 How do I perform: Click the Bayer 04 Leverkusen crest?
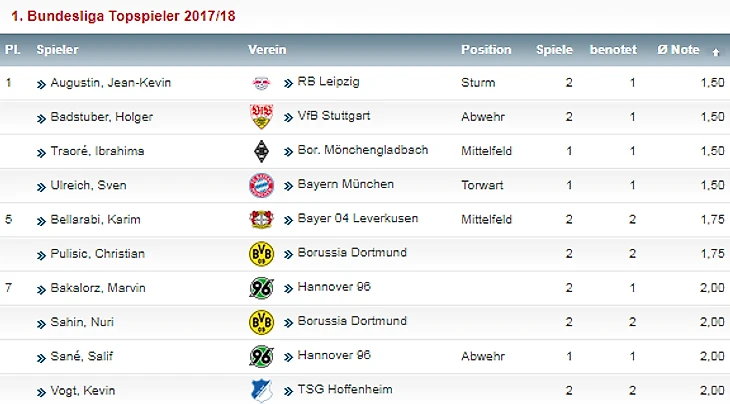[x=261, y=219]
